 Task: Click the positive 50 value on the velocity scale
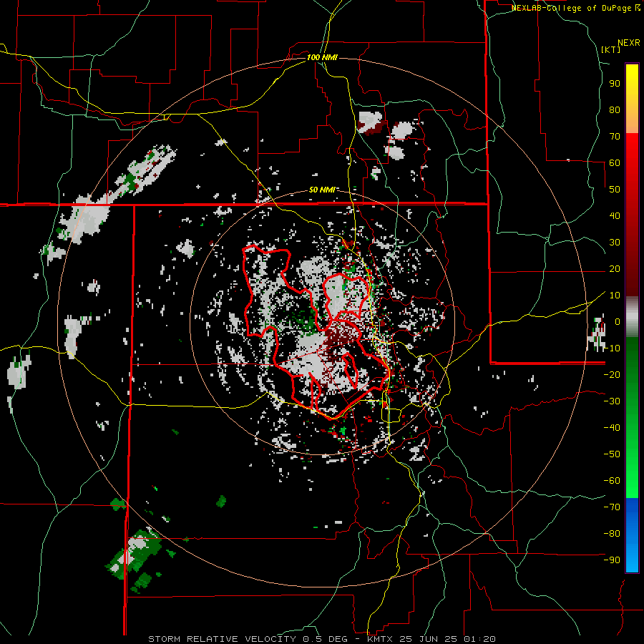pos(615,190)
